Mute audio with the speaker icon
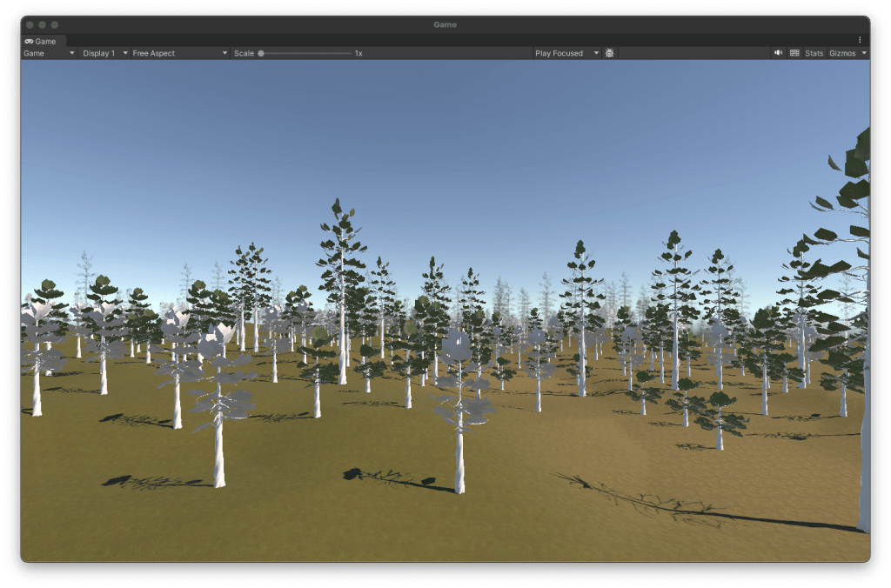Screen dimensions: 891x588 pos(778,53)
